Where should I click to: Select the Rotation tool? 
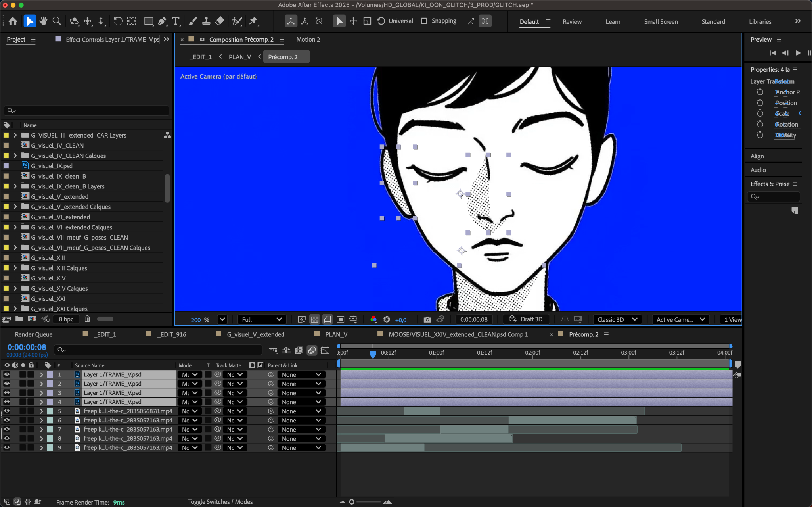tap(118, 21)
